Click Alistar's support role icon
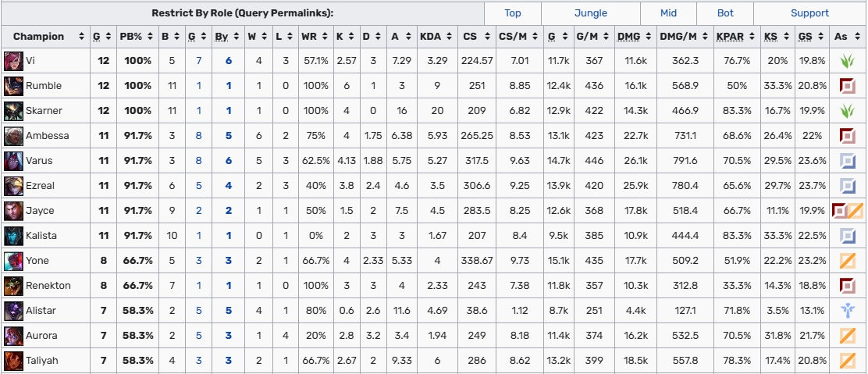 [x=848, y=310]
